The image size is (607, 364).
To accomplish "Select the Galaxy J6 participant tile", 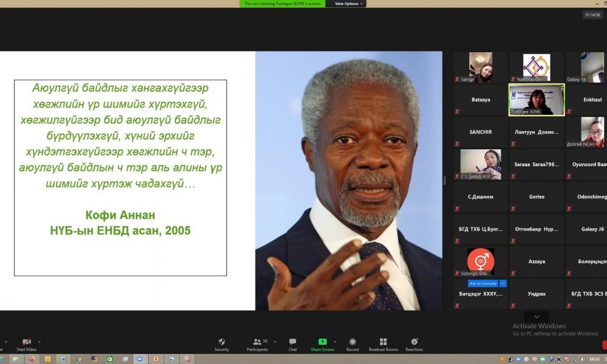I will point(586,229).
